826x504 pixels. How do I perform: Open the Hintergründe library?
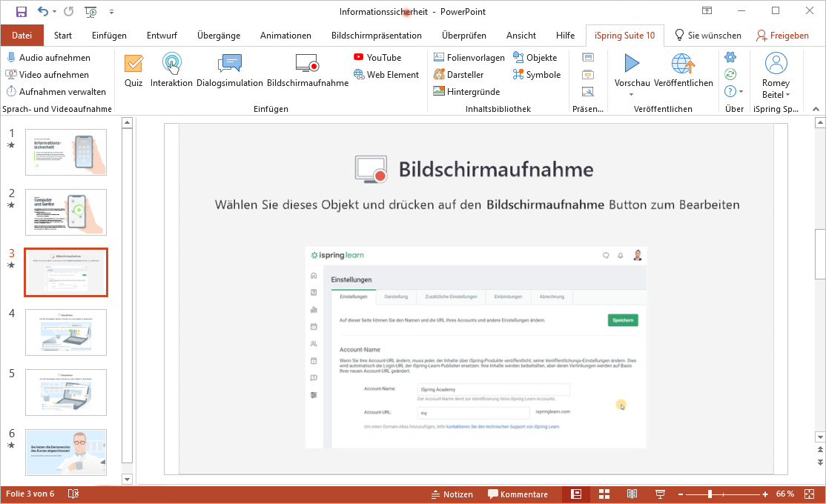coord(466,92)
